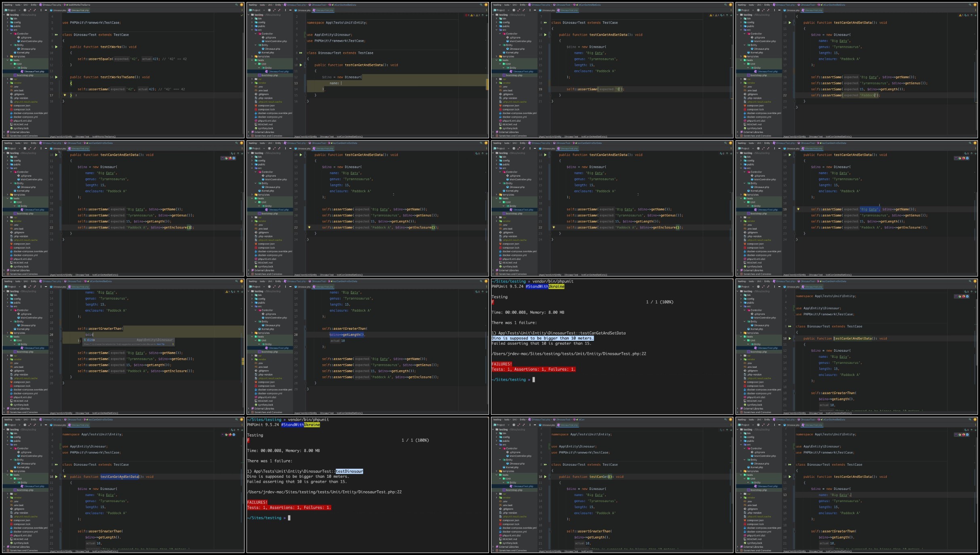Image resolution: width=980 pixels, height=555 pixels.
Task: Click the green checkmark in the testItWorks editor
Action: click(242, 15)
